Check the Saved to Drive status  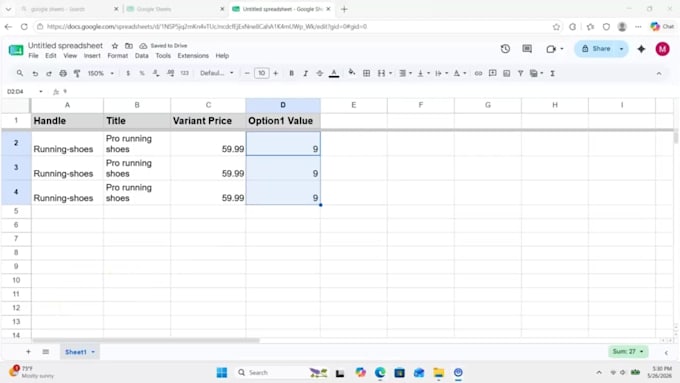(163, 46)
